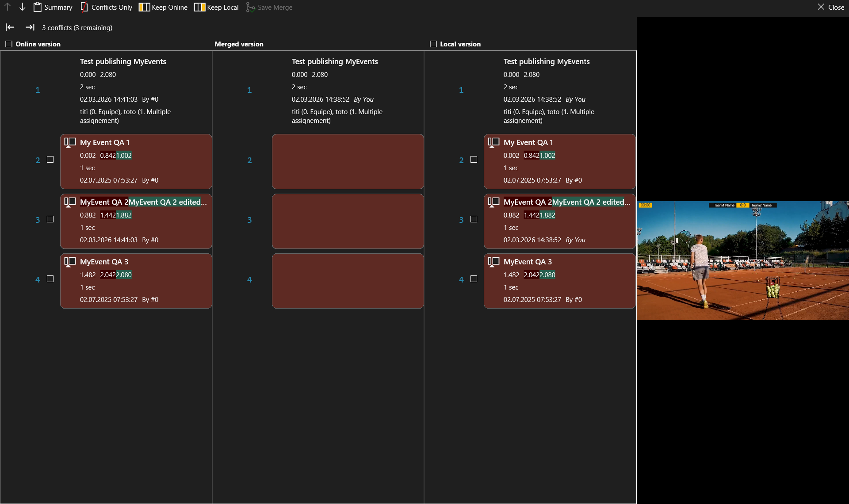Click the down arrow navigation icon
The height and width of the screenshot is (504, 849).
point(22,7)
